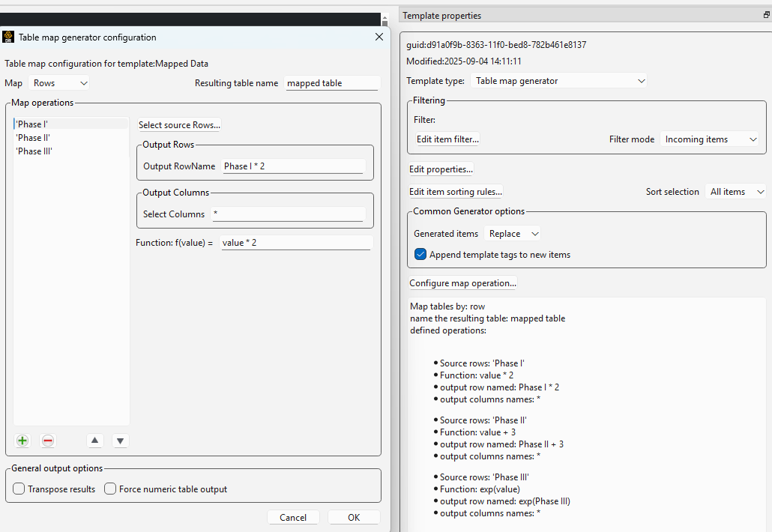This screenshot has width=772, height=532.
Task: Click the Function f(value) input field
Action: coord(296,243)
